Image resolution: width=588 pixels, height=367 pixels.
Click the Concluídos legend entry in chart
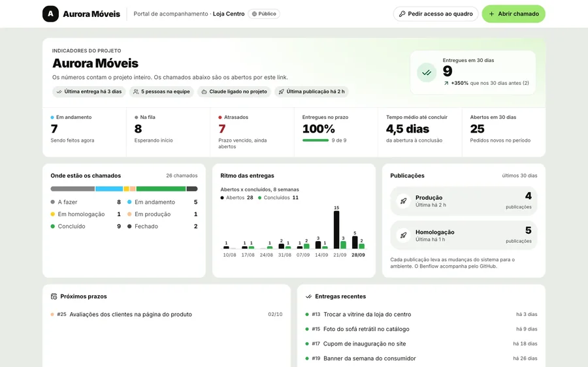(x=278, y=198)
